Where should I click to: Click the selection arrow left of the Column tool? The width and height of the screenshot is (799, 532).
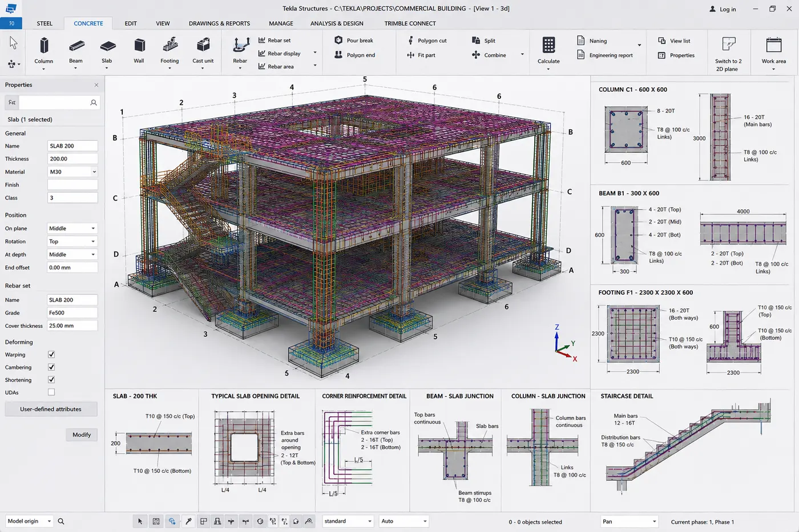point(14,43)
